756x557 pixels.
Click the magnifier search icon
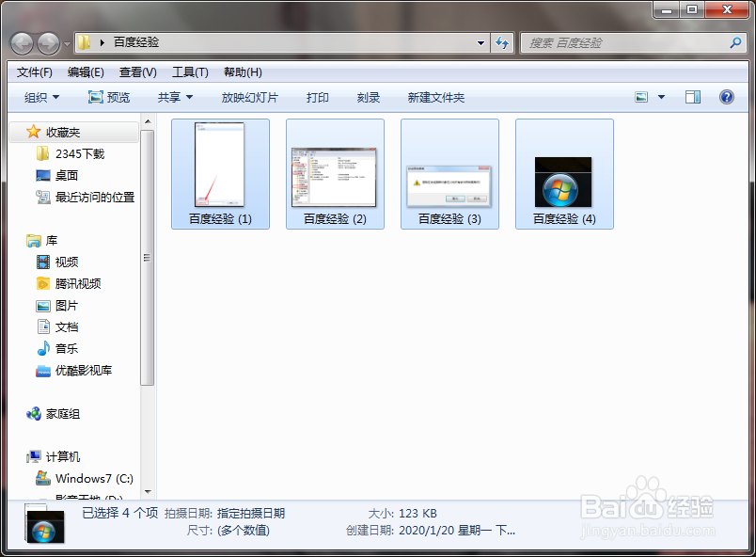click(735, 43)
